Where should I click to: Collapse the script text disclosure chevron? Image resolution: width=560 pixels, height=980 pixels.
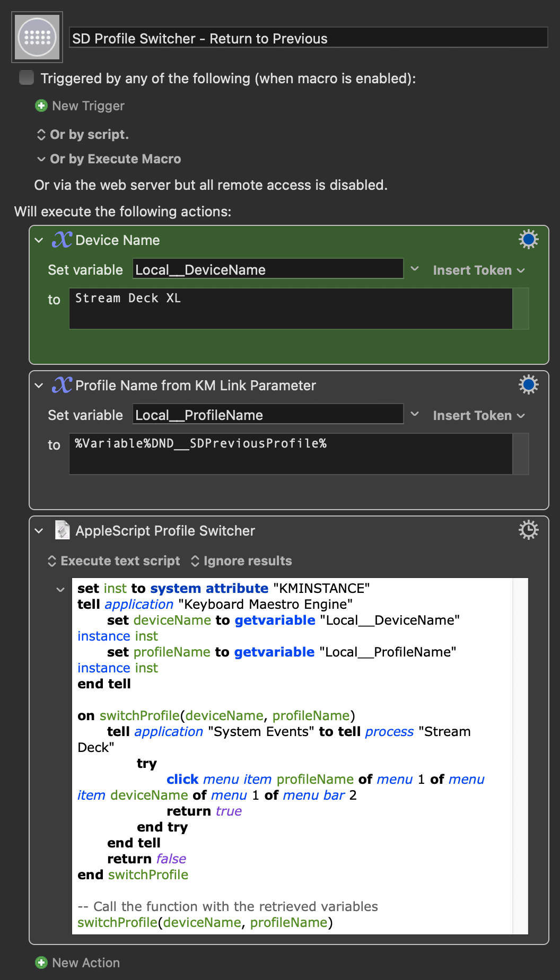point(60,589)
